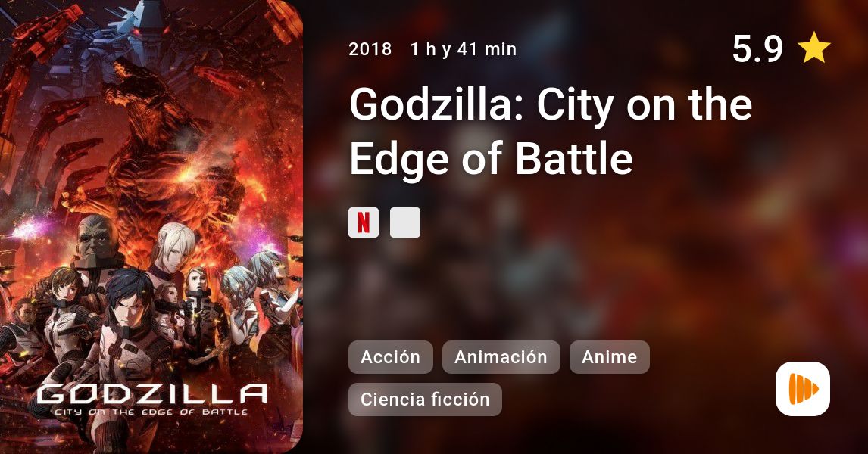Click the poster subtitle City on the Edge of Battle
This screenshot has height=454, width=868.
tap(151, 412)
